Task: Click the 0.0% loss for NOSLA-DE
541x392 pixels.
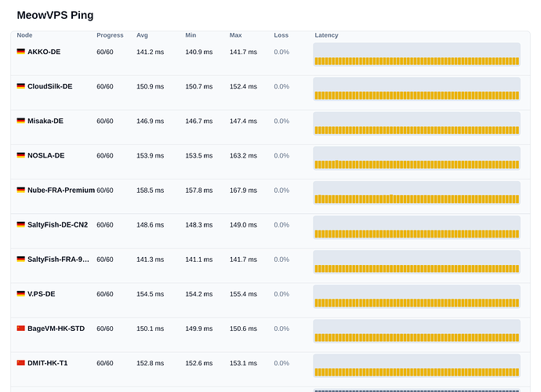Action: 281,155
